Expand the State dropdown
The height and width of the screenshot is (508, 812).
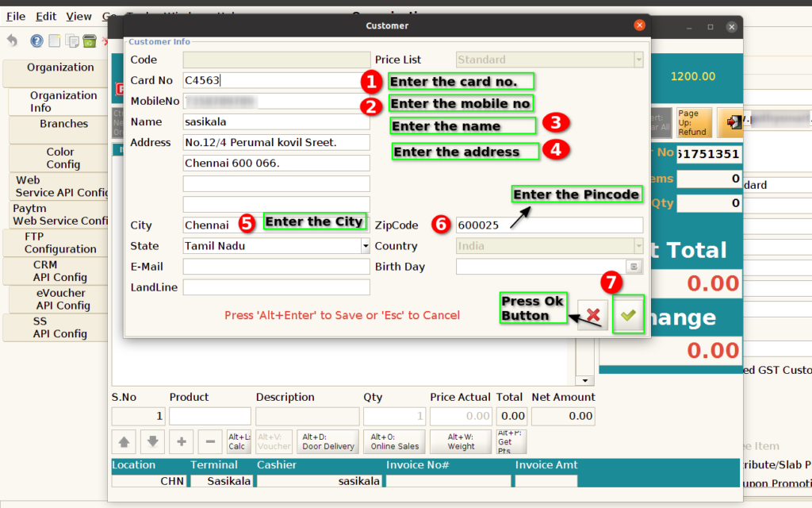point(366,246)
